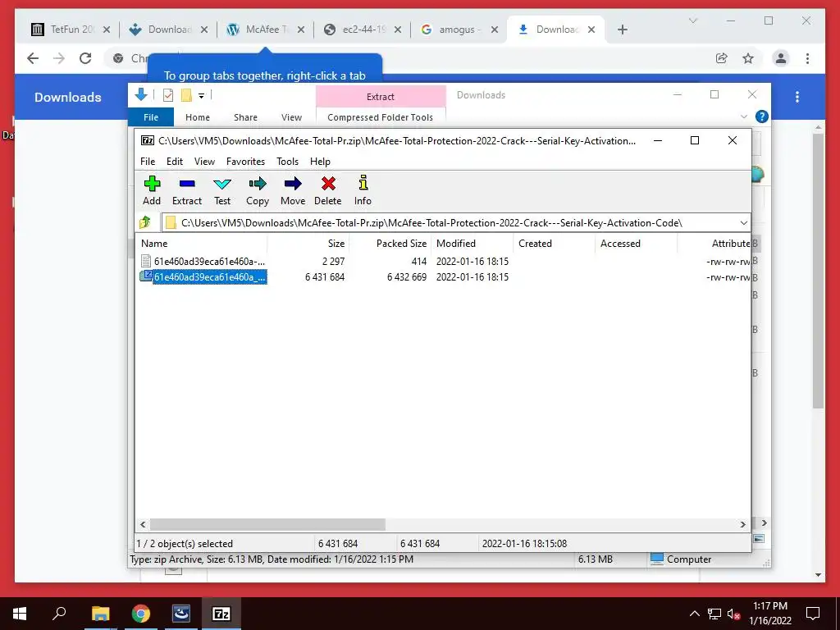Sort by the Name column header
Screen dimensions: 840x630
click(202, 243)
